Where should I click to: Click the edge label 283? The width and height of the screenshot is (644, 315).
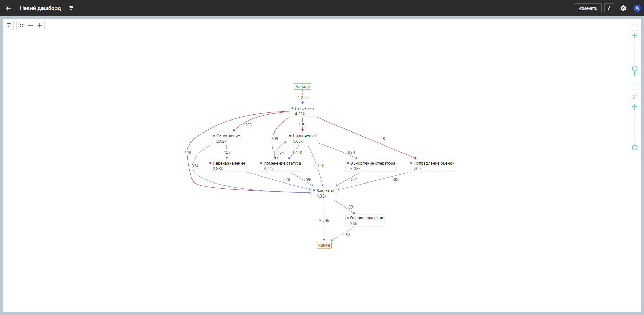point(248,125)
